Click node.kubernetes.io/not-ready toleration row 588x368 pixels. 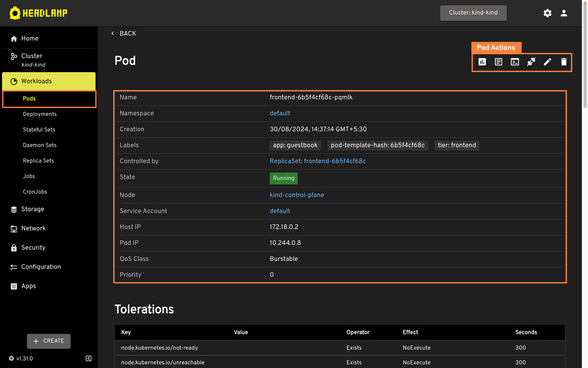tap(340, 348)
